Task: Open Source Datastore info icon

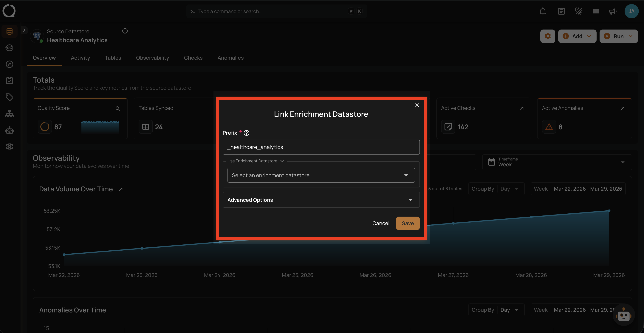Action: point(125,31)
